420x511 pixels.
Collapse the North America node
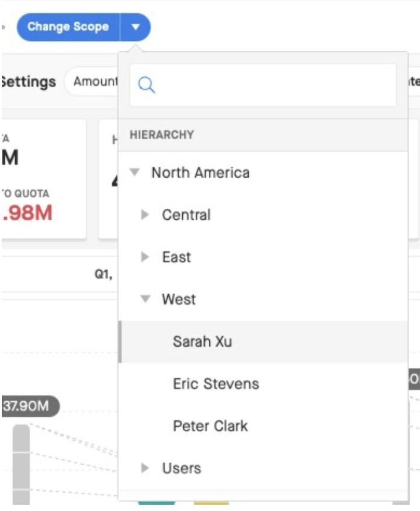[x=135, y=172]
